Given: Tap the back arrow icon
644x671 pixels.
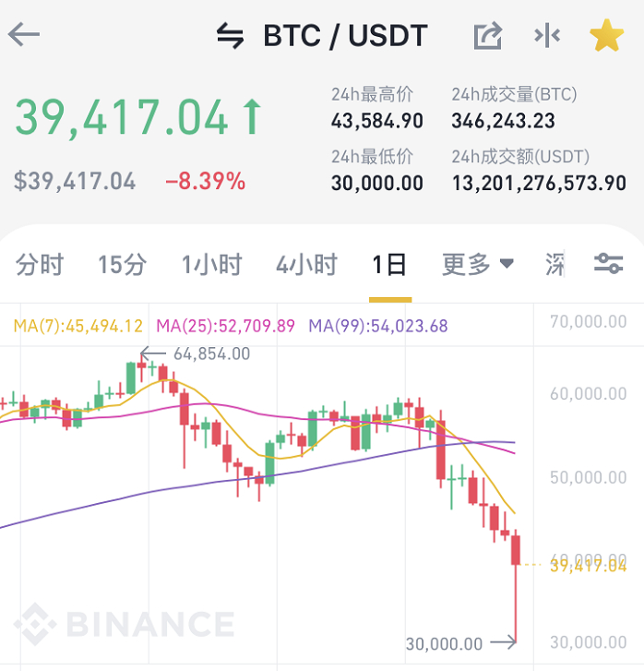Looking at the screenshot, I should point(24,36).
